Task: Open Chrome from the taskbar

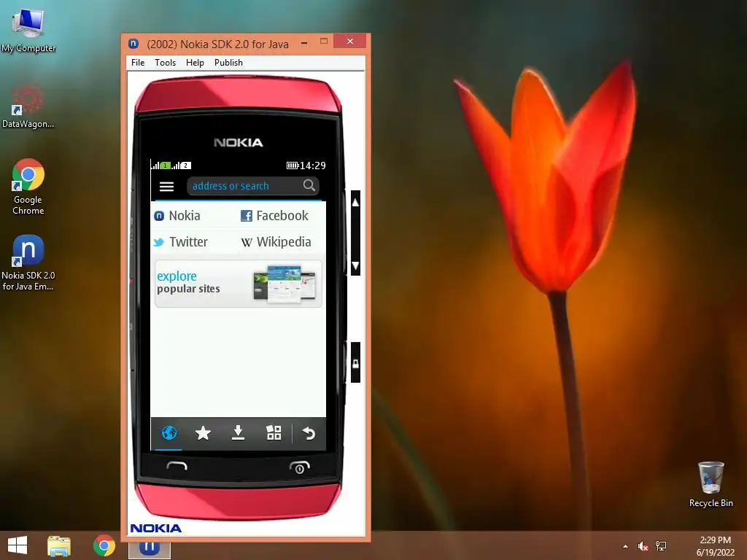Action: pos(104,545)
